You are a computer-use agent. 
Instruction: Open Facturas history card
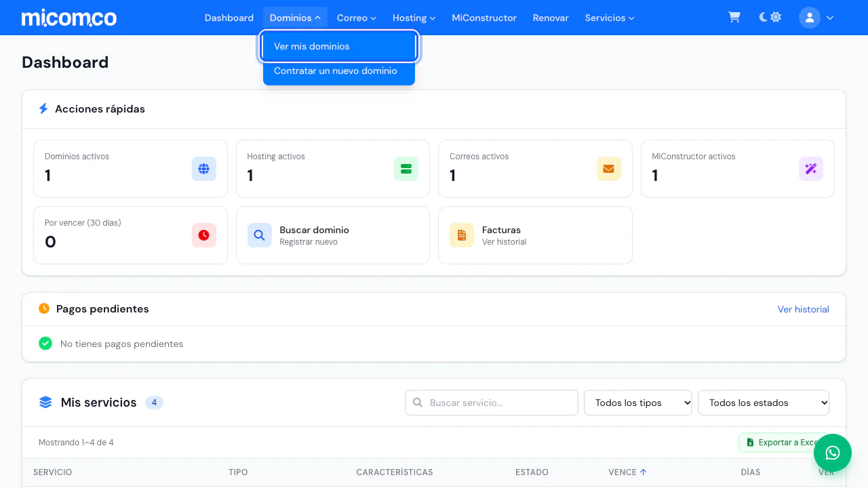535,235
